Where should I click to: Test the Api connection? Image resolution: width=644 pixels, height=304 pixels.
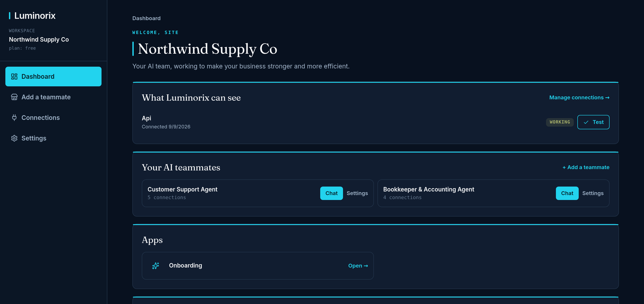click(593, 122)
